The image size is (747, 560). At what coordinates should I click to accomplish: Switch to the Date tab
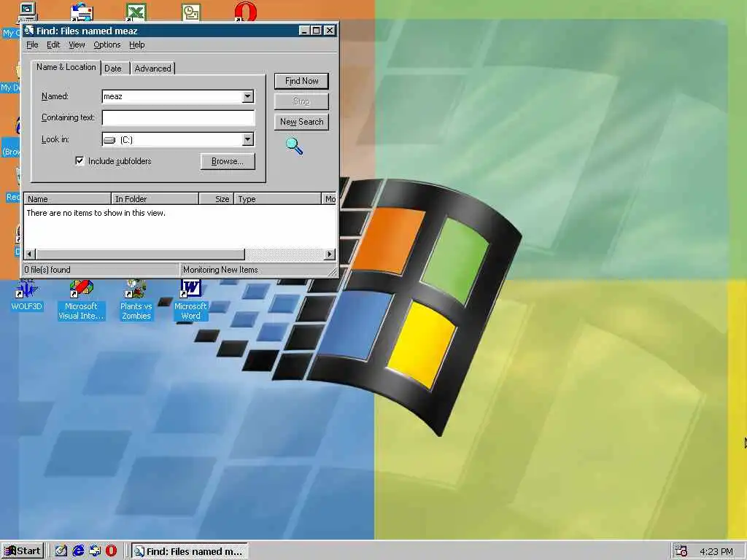(113, 69)
